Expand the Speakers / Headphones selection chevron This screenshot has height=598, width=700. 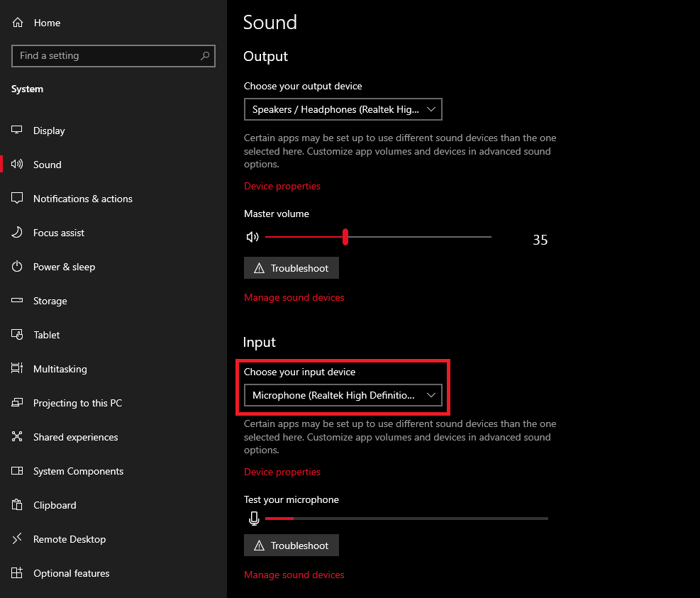click(x=431, y=109)
